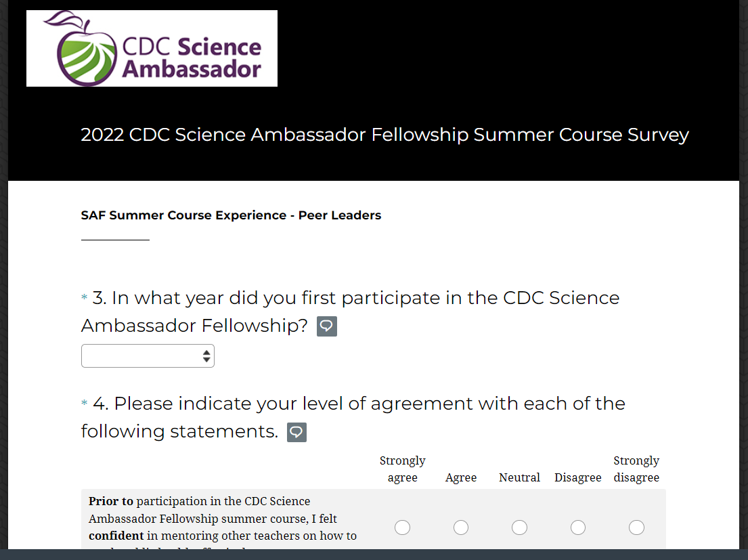Image resolution: width=748 pixels, height=560 pixels.
Task: Click the Disagree column header
Action: pyautogui.click(x=578, y=477)
